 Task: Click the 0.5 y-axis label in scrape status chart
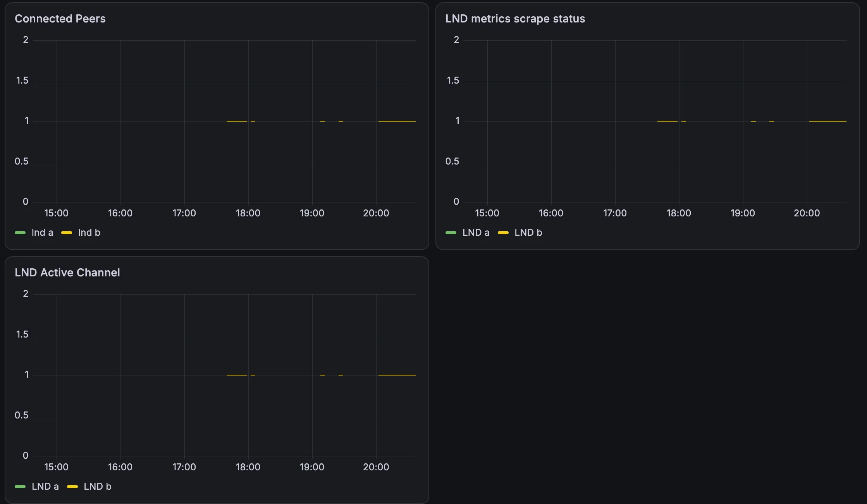tap(452, 161)
